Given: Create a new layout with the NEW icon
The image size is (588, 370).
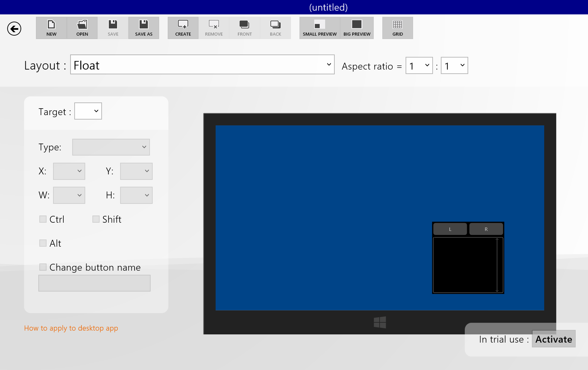Looking at the screenshot, I should (51, 28).
